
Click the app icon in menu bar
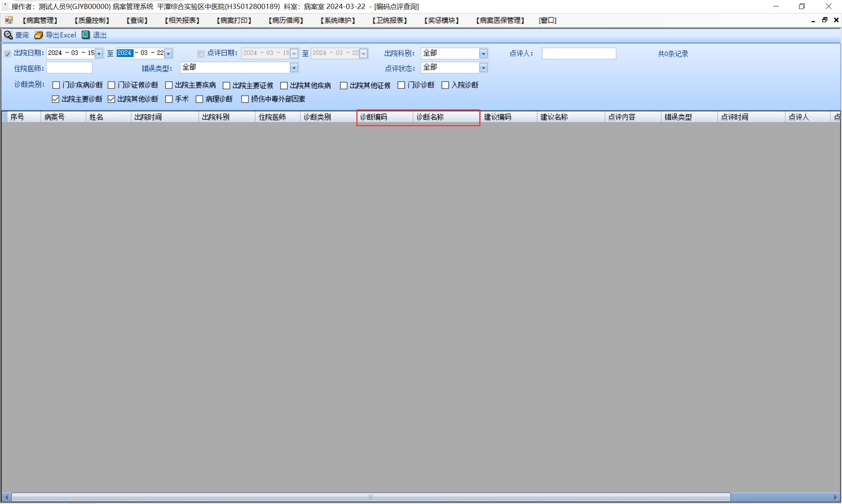coord(9,20)
